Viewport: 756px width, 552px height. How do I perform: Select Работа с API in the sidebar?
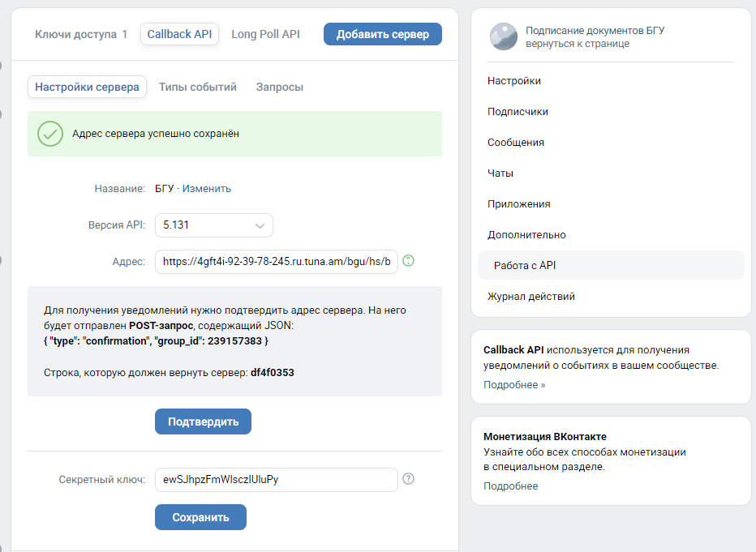[x=611, y=265]
